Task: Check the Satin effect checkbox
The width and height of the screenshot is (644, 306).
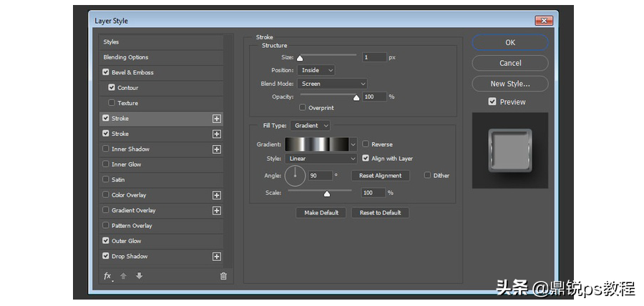Action: 106,179
